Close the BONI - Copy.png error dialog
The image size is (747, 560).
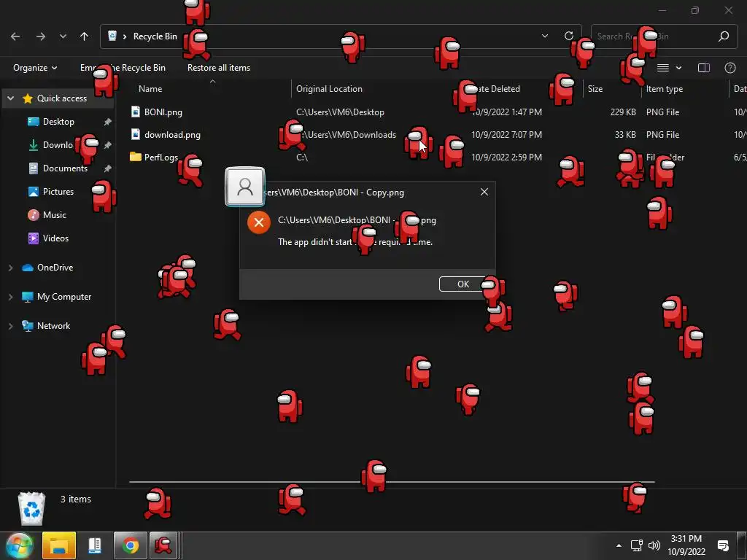(484, 192)
